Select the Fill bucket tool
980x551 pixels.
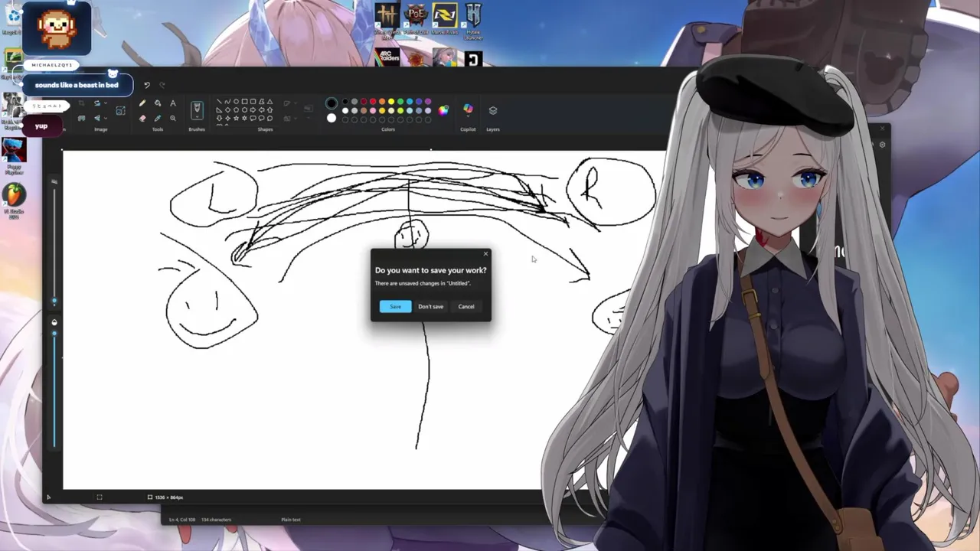click(x=158, y=103)
